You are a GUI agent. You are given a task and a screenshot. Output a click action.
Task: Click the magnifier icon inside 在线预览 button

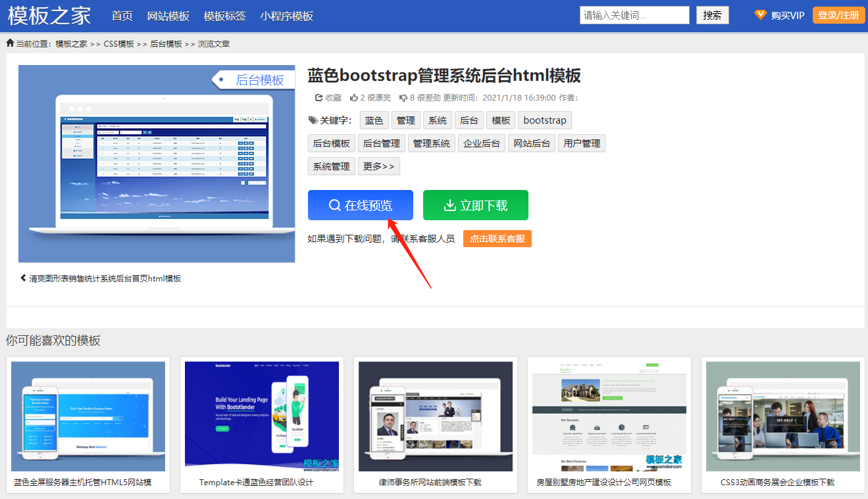[x=335, y=205]
